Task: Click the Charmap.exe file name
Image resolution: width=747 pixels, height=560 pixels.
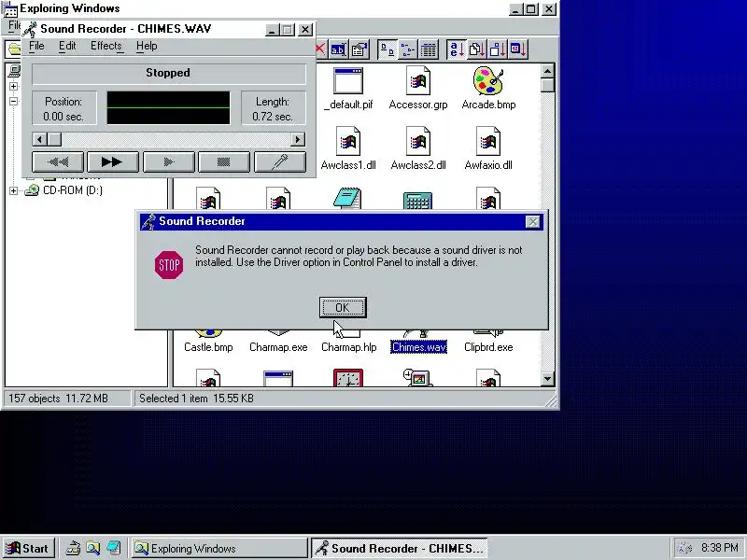Action: coord(278,347)
